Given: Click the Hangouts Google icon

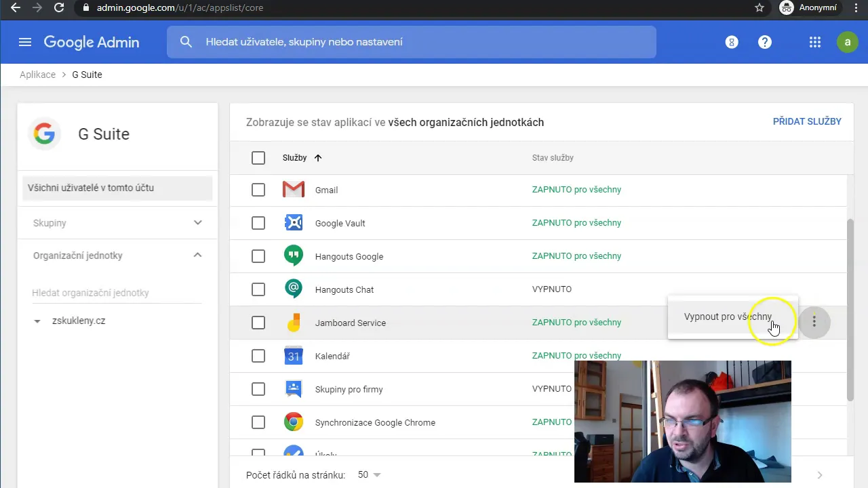Looking at the screenshot, I should [294, 256].
